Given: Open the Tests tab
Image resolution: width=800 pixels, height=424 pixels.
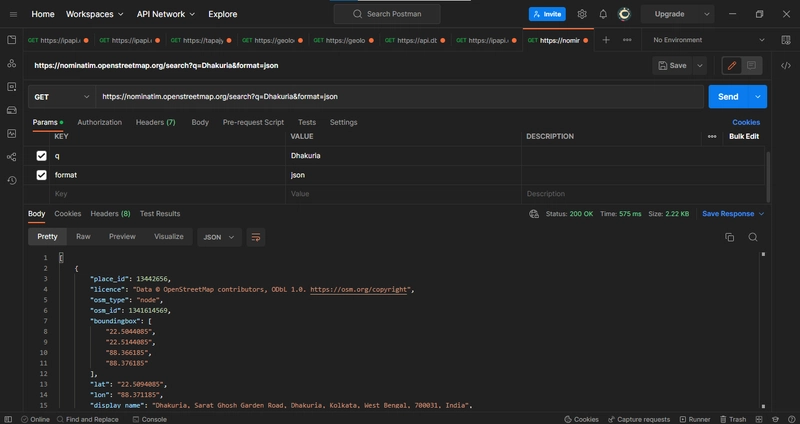Looking at the screenshot, I should click(x=307, y=122).
